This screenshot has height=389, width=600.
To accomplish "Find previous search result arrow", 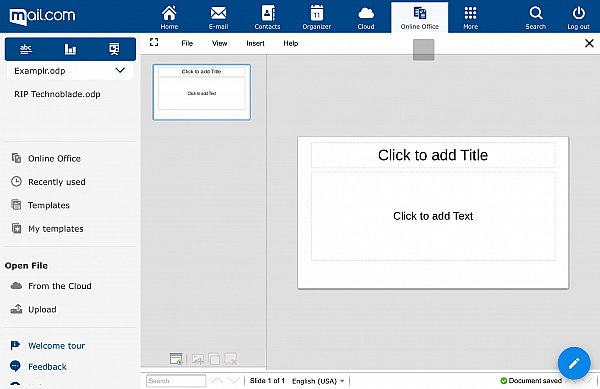I will point(217,381).
